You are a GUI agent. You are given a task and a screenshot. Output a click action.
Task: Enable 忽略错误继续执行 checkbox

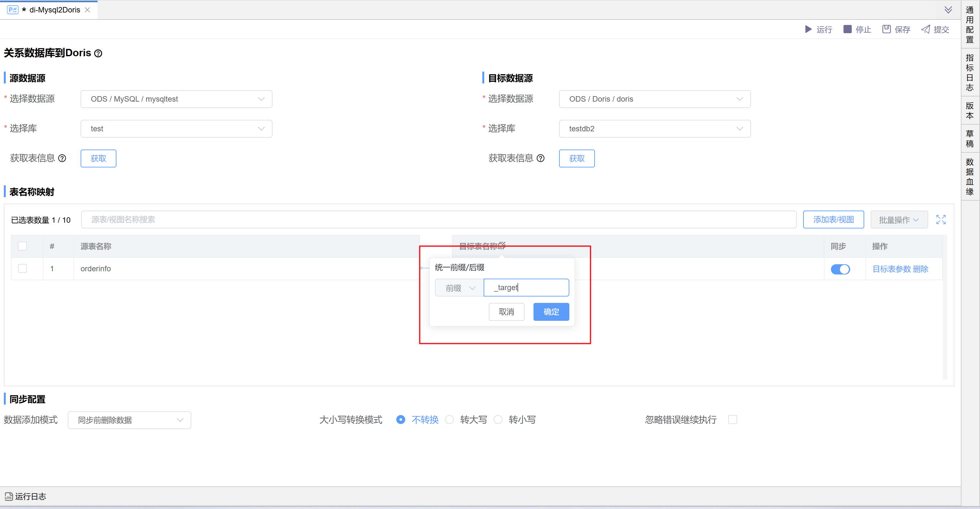732,420
